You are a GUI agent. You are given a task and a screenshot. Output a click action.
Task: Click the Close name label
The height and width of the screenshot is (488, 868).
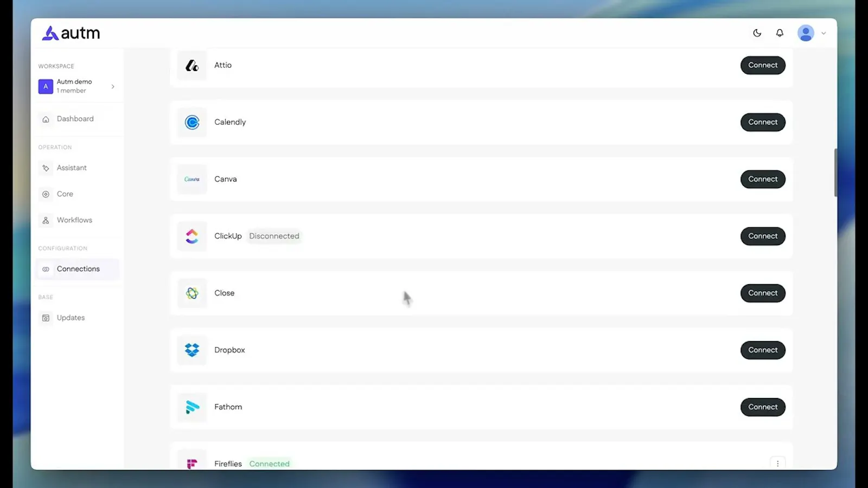(x=225, y=293)
